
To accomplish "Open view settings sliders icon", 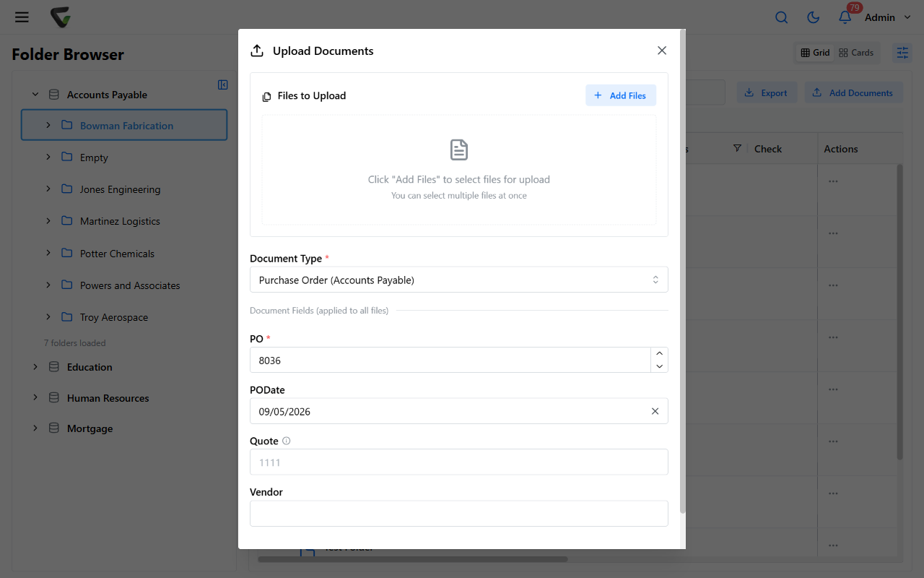I will [902, 53].
